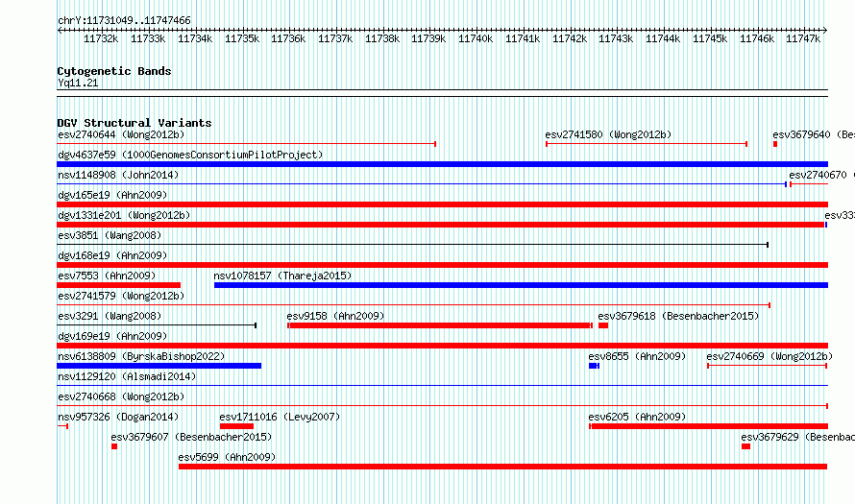Click esv2740668 (Wong2012b) label
The image size is (855, 504).
pyautogui.click(x=121, y=396)
